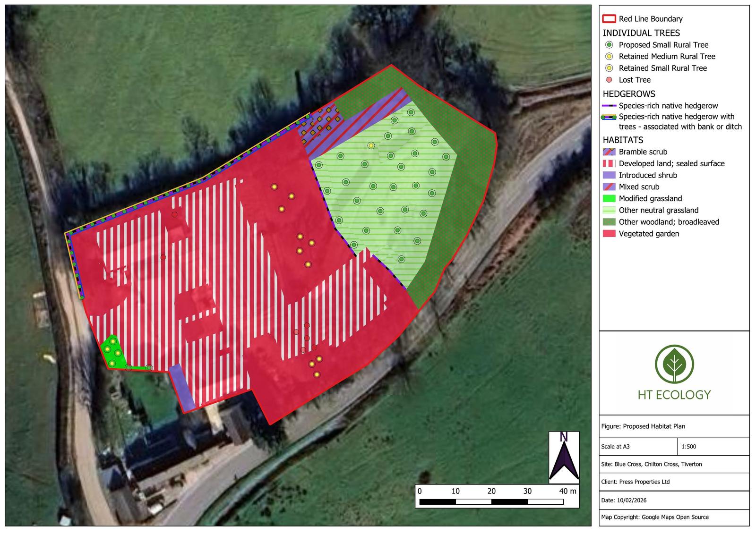Click the Modified grassland green swatch
The height and width of the screenshot is (534, 756).
click(609, 199)
